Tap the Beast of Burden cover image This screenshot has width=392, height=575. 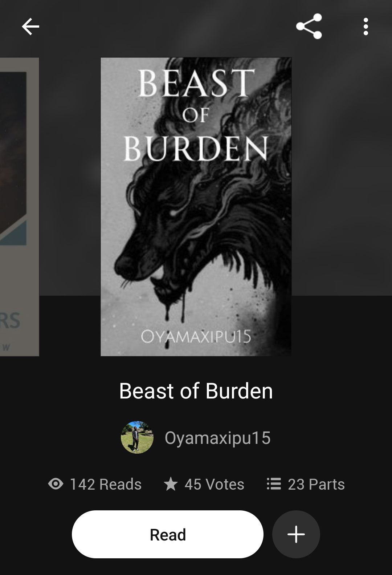point(196,207)
